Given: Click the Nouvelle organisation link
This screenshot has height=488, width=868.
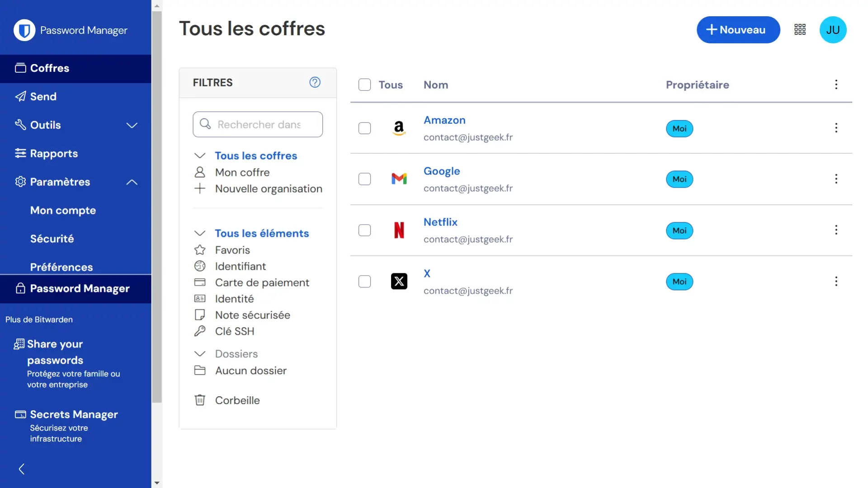Looking at the screenshot, I should click(268, 188).
